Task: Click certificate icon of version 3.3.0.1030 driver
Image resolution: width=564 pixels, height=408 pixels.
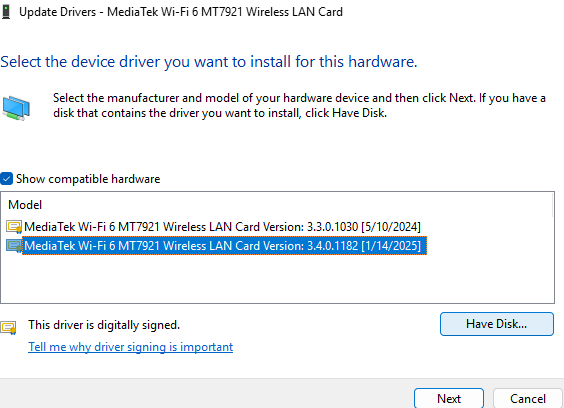Action: [14, 227]
